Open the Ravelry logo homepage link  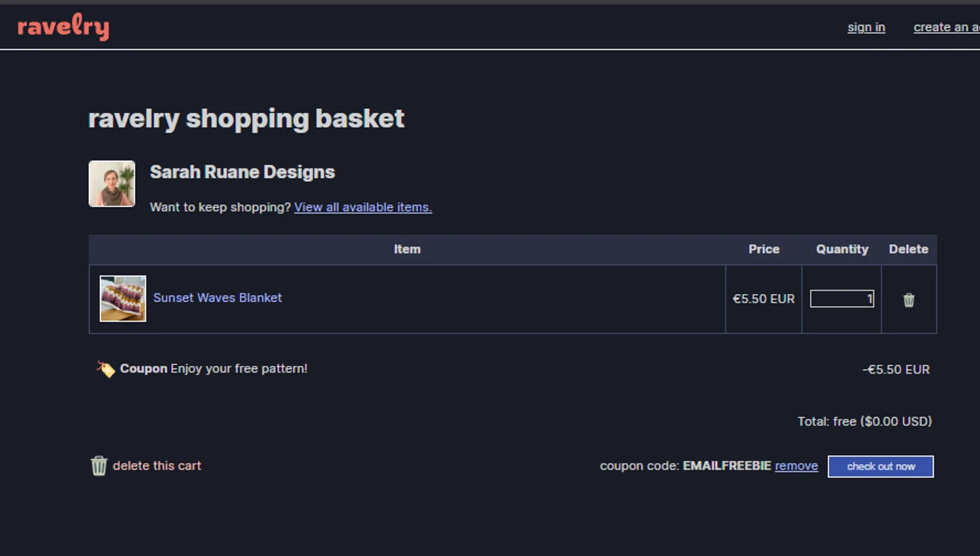[63, 27]
